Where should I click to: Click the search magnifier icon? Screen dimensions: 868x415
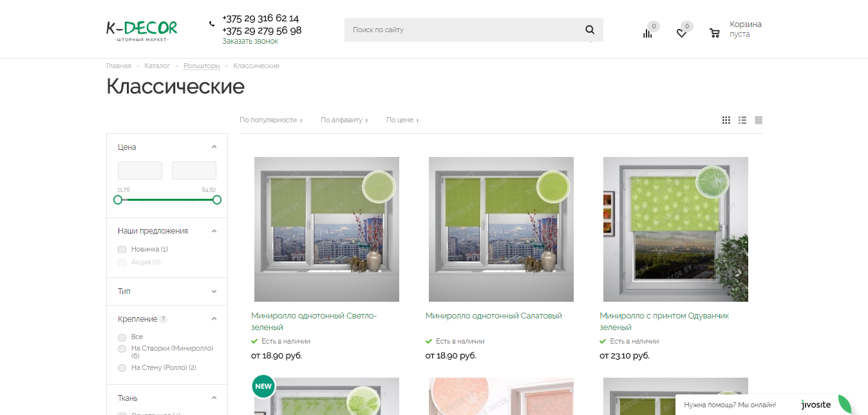[x=590, y=30]
